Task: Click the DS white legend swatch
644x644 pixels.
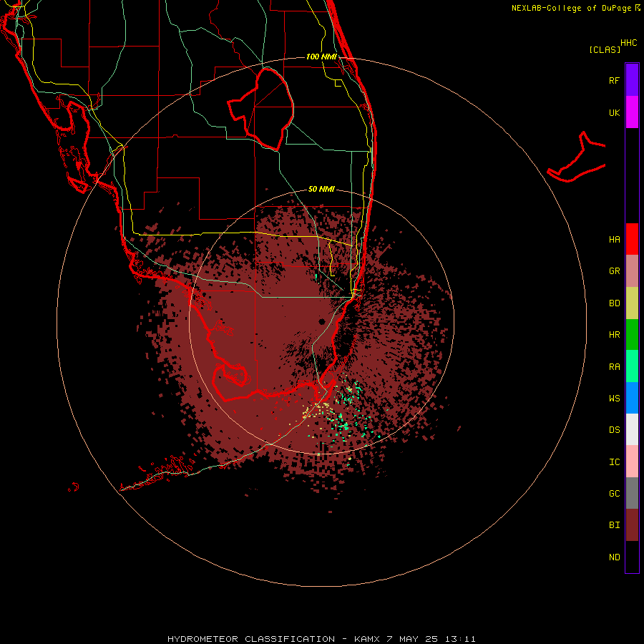Action: point(632,429)
